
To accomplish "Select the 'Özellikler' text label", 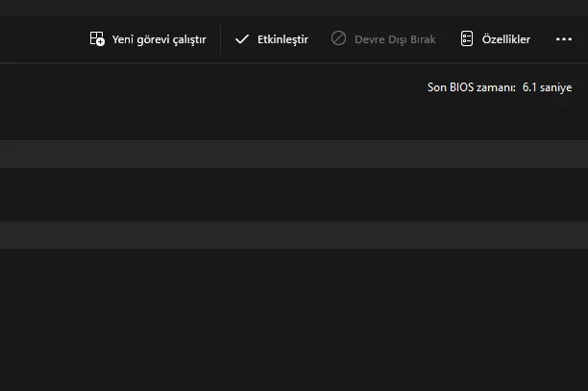I will [x=505, y=39].
